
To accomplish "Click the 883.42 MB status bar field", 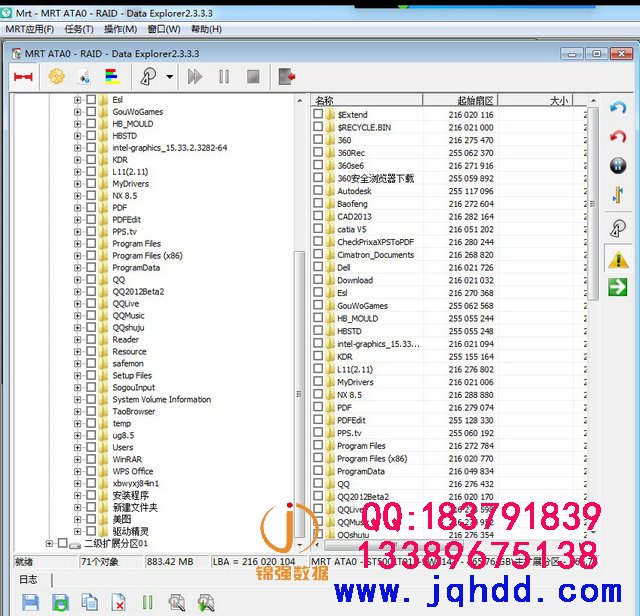I will click(176, 562).
